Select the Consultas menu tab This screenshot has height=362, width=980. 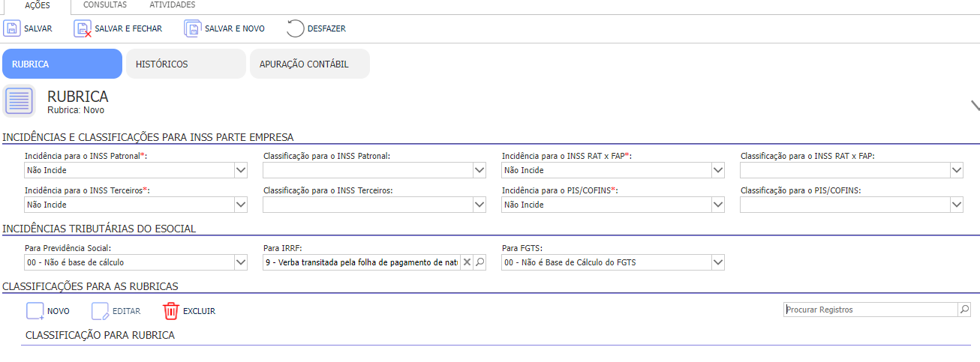(105, 5)
